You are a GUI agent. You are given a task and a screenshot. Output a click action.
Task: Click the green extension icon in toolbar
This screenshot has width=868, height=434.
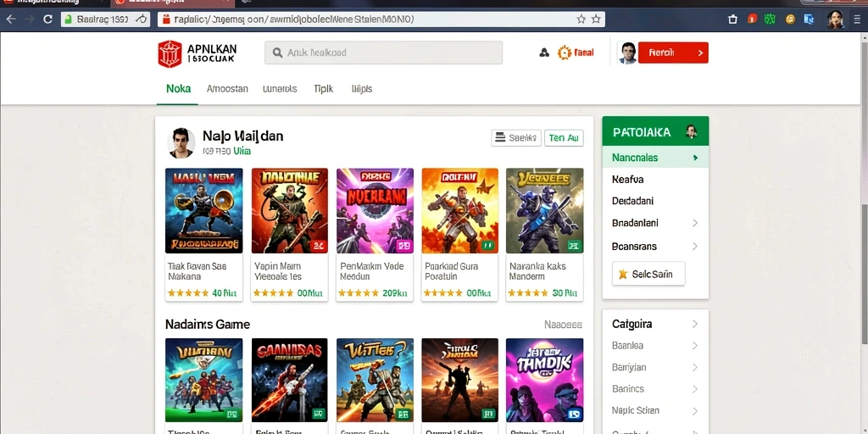pos(770,19)
